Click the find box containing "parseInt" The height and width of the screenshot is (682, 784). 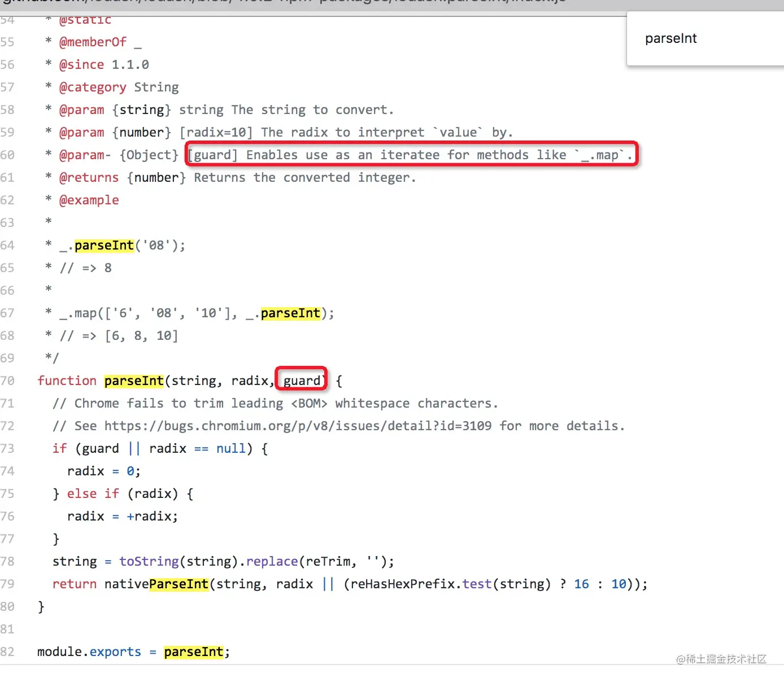(x=705, y=39)
